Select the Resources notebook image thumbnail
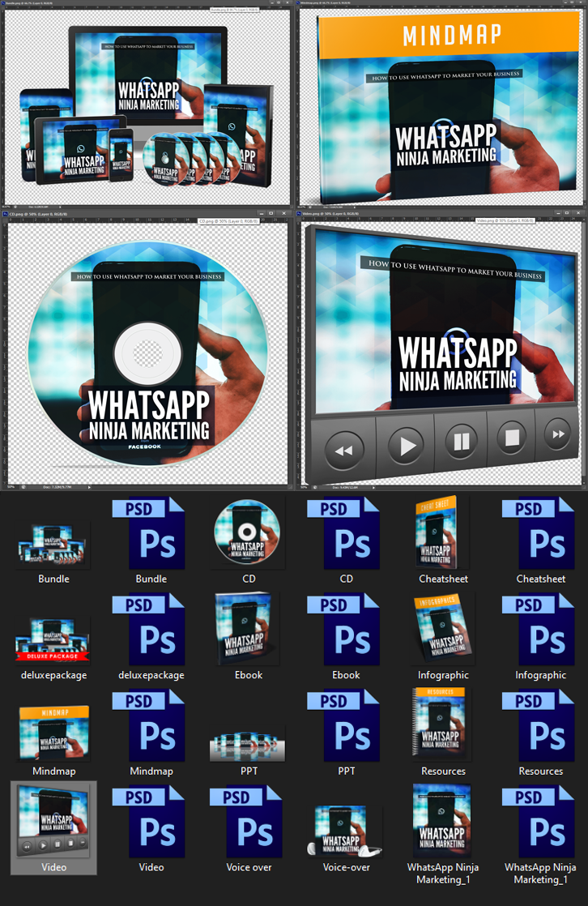 (441, 724)
